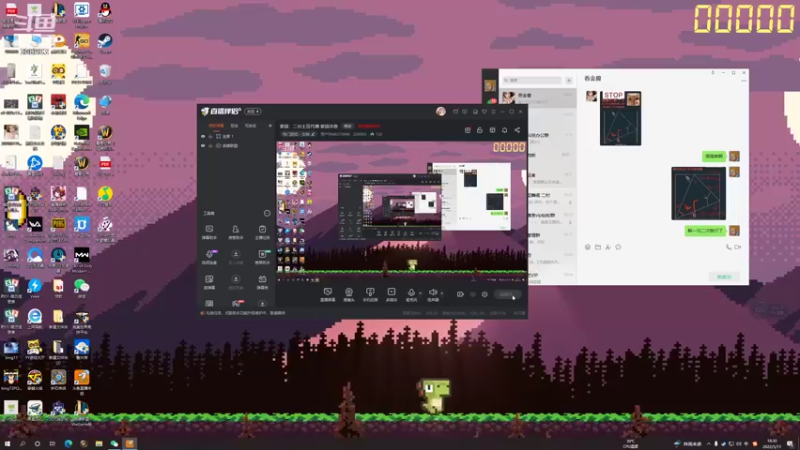Switch to WeChat from the taskbar
The height and width of the screenshot is (450, 800).
114,443
